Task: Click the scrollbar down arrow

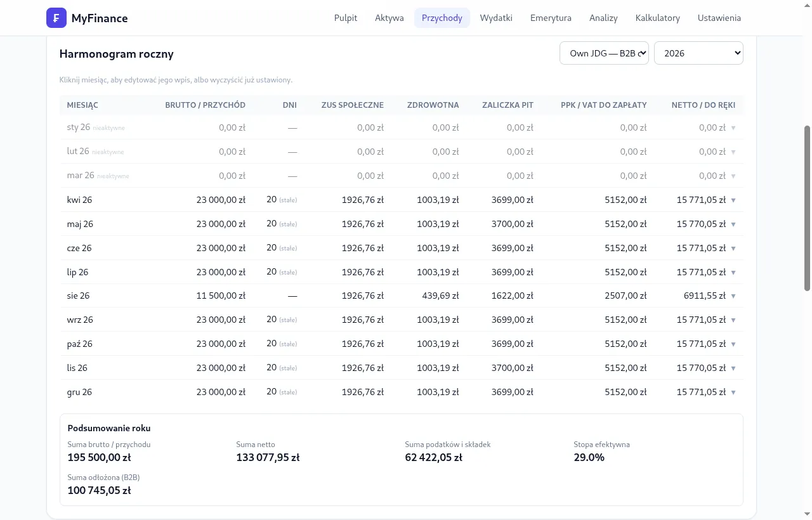Action: 808,514
